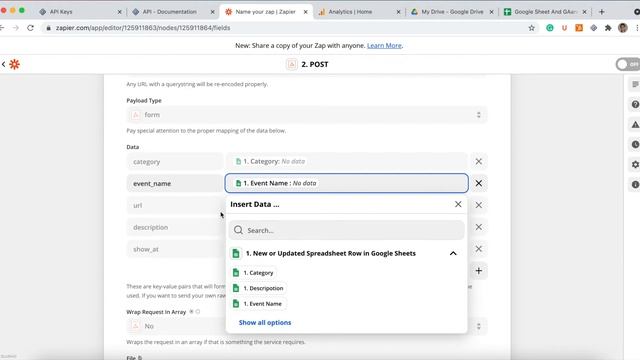Remove the url data row

pyautogui.click(x=478, y=205)
